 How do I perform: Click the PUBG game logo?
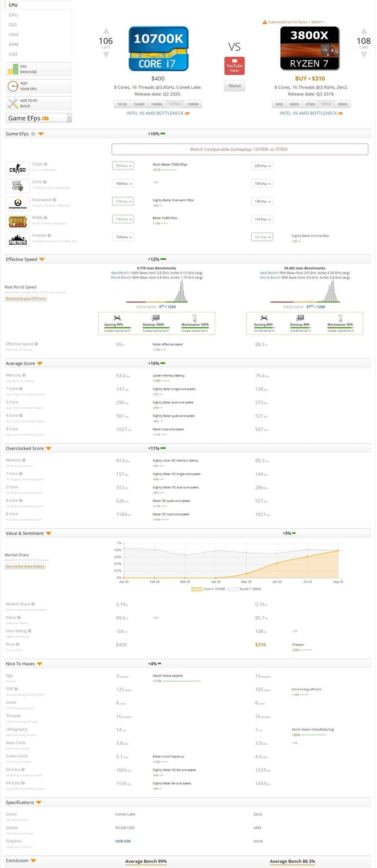click(17, 222)
